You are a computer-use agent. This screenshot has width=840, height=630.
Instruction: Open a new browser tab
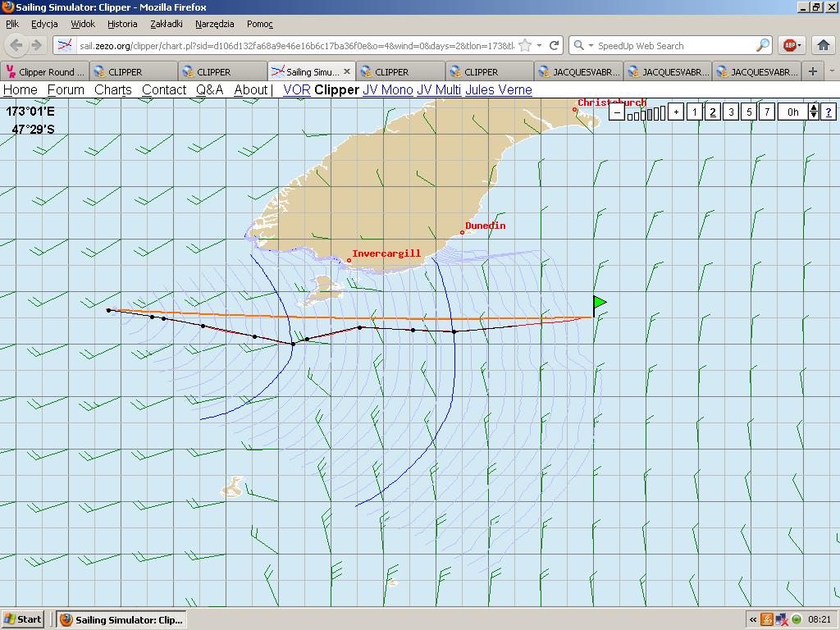point(813,71)
